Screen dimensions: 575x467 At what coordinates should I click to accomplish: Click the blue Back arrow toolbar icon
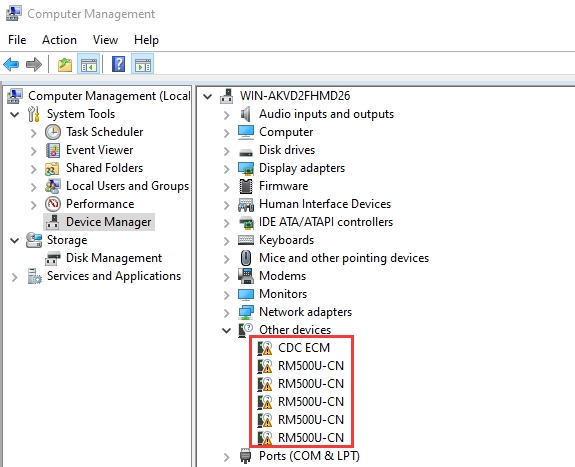pos(11,65)
